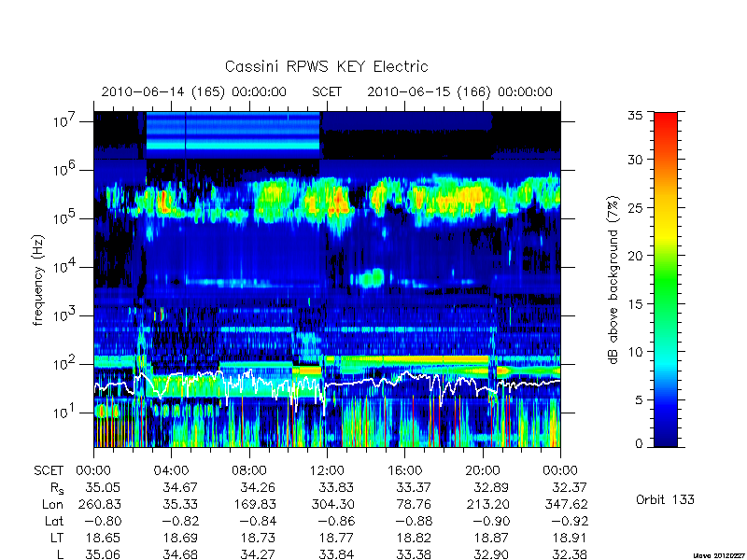
Task: Click the Lat value "-0.86"
Action: (x=336, y=521)
